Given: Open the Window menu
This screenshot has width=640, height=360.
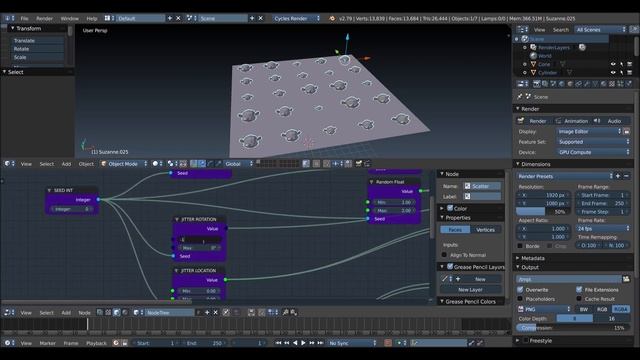Looking at the screenshot, I should point(69,18).
